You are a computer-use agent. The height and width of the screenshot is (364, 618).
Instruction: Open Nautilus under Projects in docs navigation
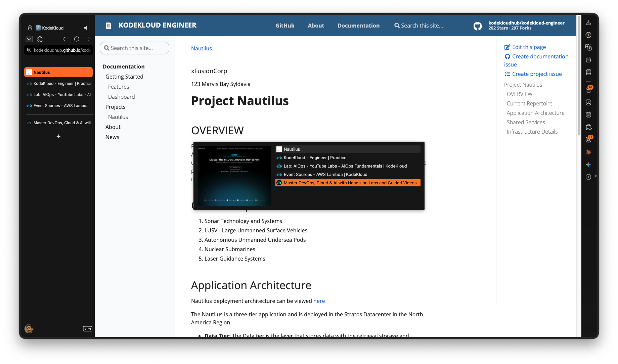118,117
